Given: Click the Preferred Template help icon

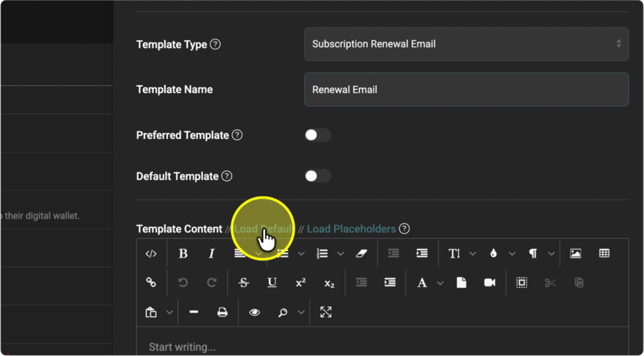Looking at the screenshot, I should pyautogui.click(x=237, y=135).
